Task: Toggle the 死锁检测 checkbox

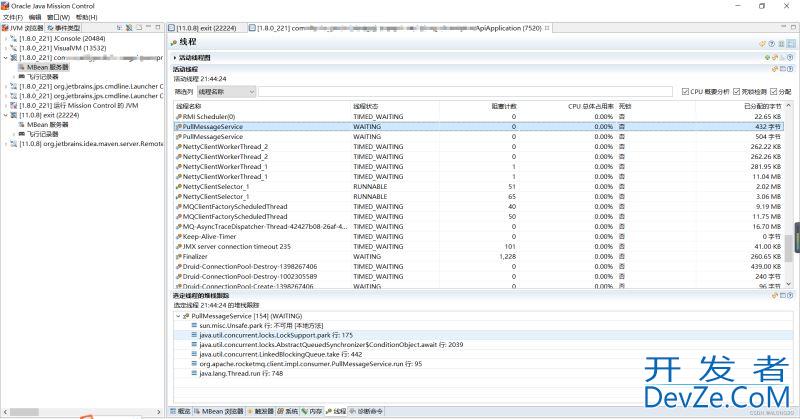Action: tap(736, 92)
